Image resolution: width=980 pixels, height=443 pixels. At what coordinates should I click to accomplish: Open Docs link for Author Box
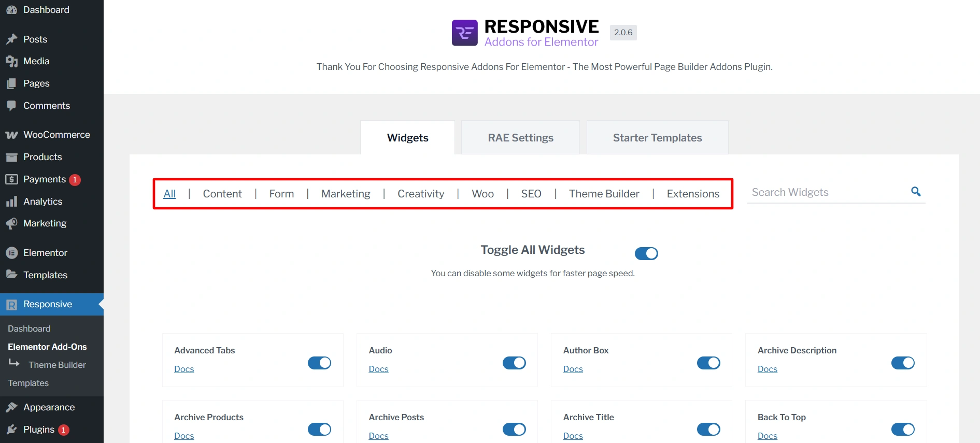click(x=573, y=369)
